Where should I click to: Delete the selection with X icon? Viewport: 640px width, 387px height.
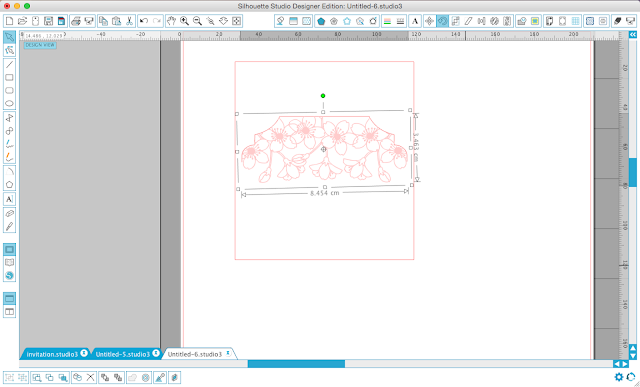point(90,378)
